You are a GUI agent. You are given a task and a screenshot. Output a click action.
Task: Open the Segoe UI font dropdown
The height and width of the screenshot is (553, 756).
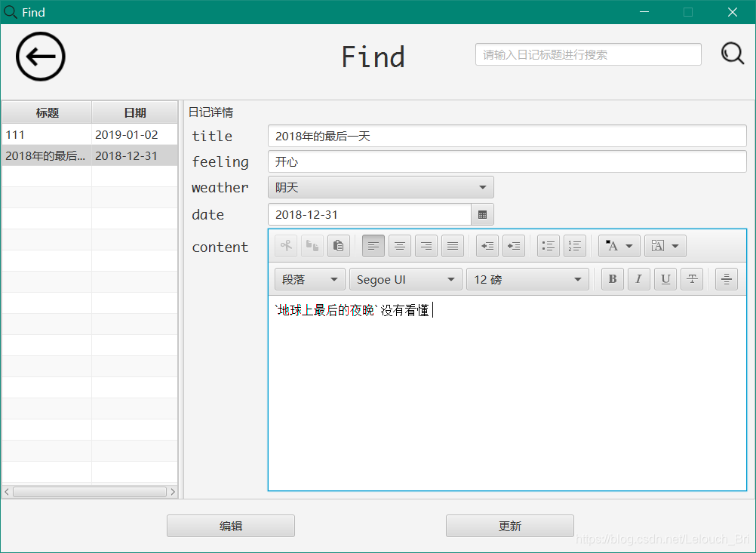[x=405, y=279]
